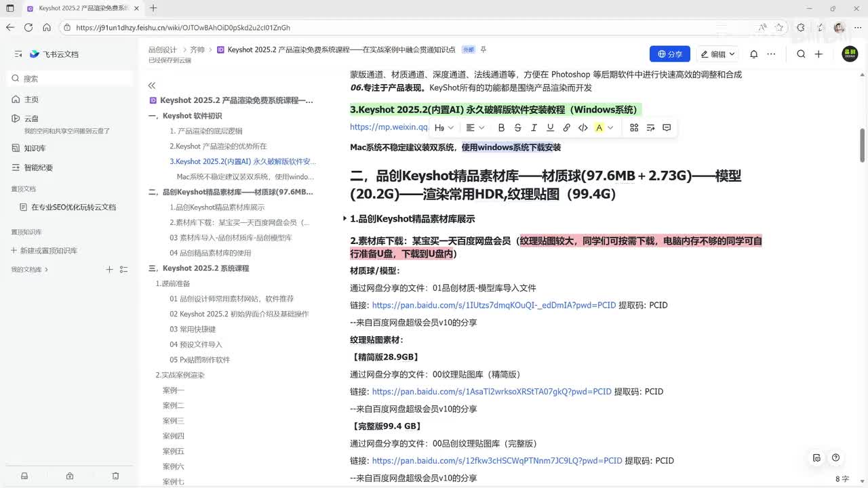Open the block conversion grid icon
The height and width of the screenshot is (488, 868).
634,127
